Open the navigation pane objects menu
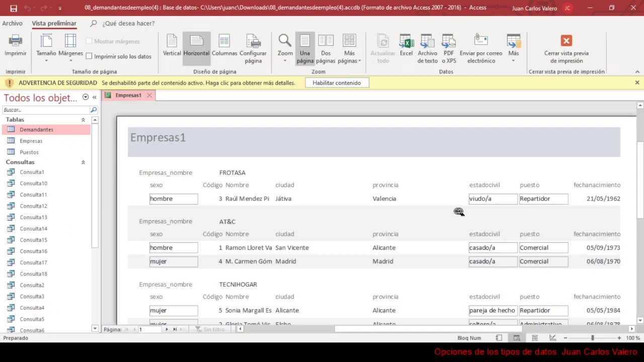This screenshot has height=362, width=644. [x=86, y=97]
